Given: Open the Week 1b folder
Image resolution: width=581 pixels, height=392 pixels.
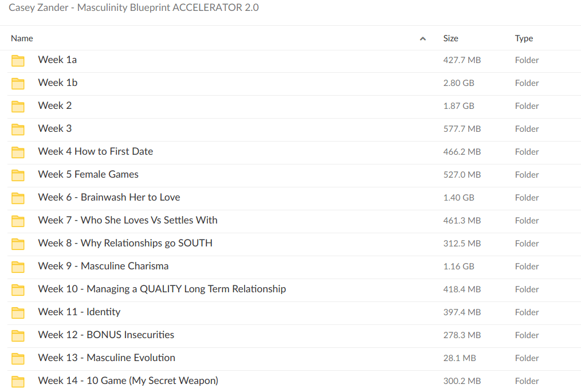Looking at the screenshot, I should coord(57,83).
